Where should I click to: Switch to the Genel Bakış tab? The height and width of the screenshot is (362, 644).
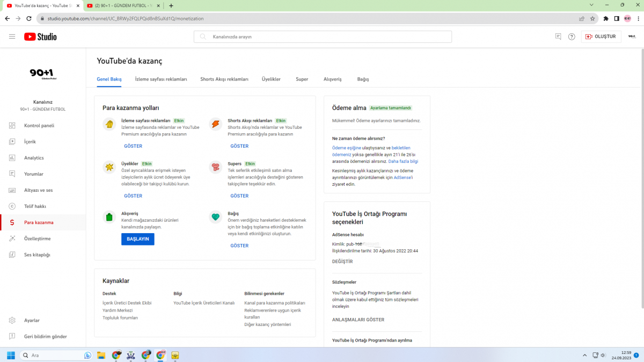(109, 79)
